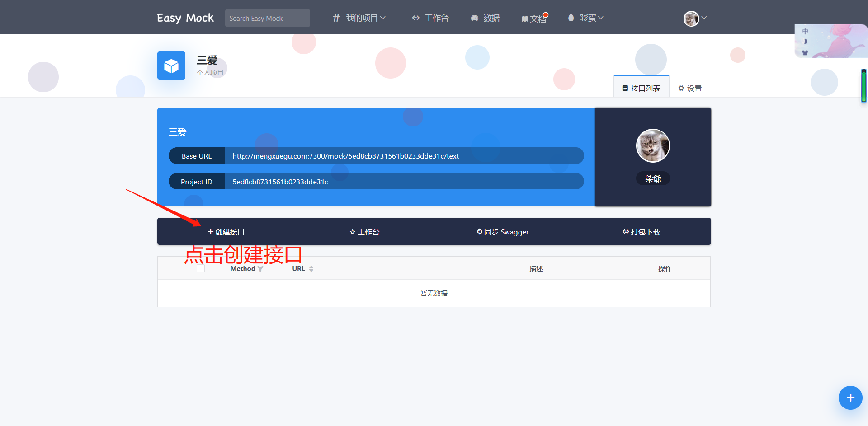
Task: Toggle the select-all checkbox in table header
Action: tap(201, 268)
